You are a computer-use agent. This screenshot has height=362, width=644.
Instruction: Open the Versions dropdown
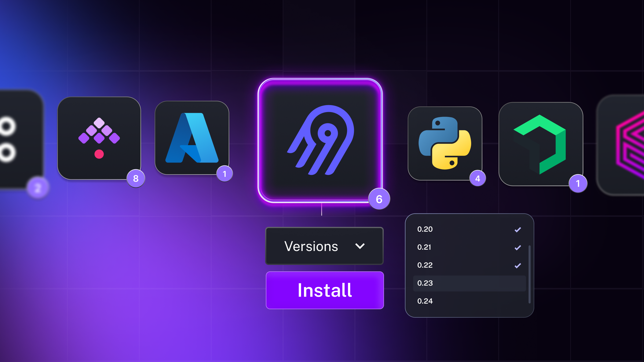pyautogui.click(x=324, y=246)
